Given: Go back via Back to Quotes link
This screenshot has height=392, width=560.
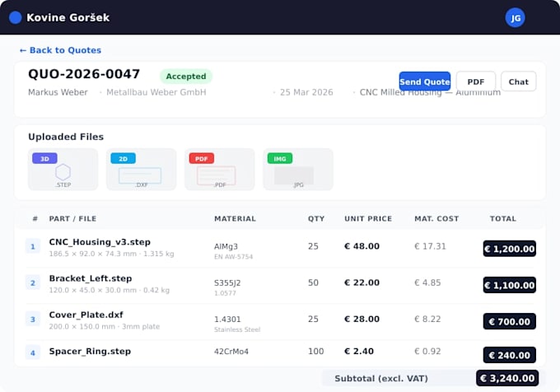Looking at the screenshot, I should tap(60, 50).
